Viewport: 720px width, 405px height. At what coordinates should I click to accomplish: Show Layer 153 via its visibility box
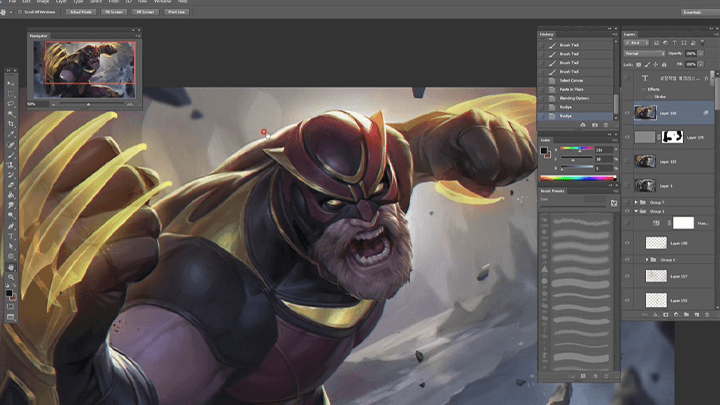coord(627,161)
